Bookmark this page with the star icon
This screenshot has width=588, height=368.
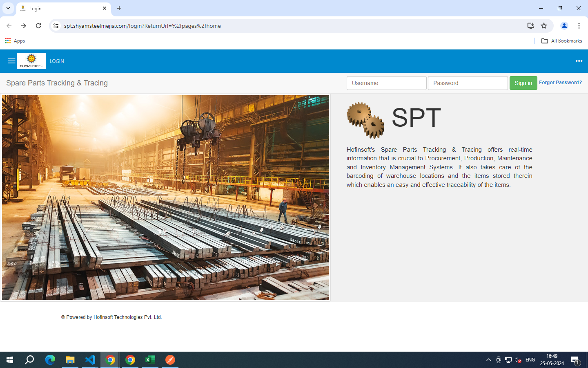(x=544, y=26)
